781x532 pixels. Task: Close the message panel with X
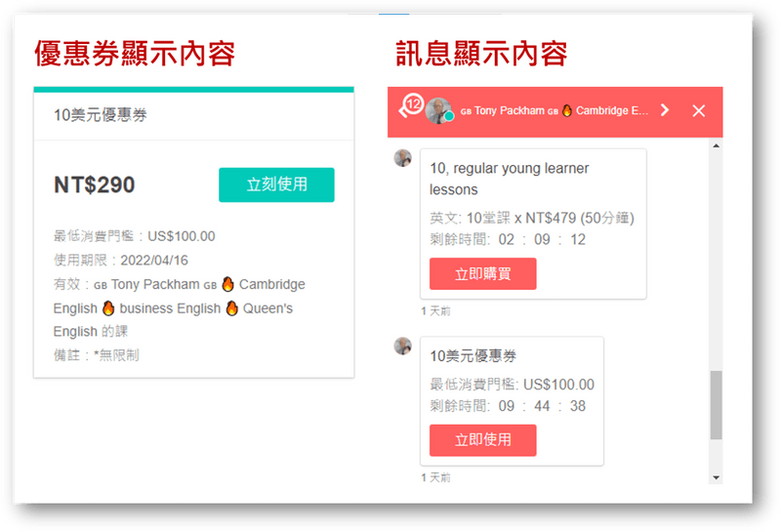coord(698,110)
